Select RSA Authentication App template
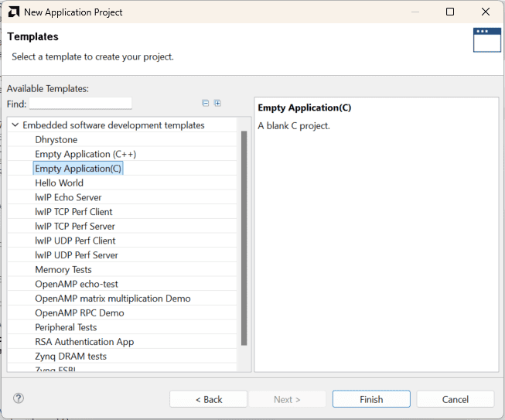Viewport: 505px width, 420px height. [x=84, y=342]
